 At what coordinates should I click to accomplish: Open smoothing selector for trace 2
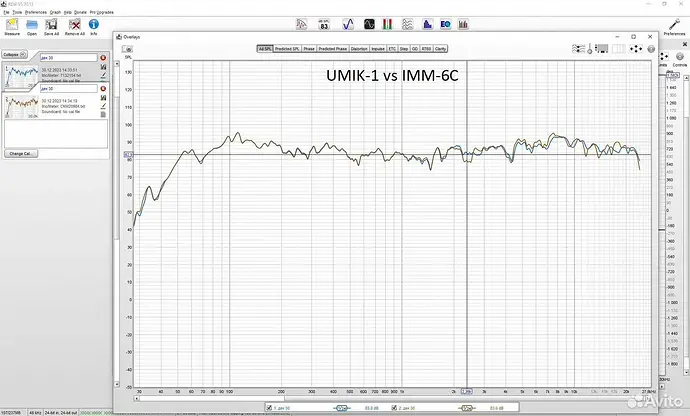(466, 408)
